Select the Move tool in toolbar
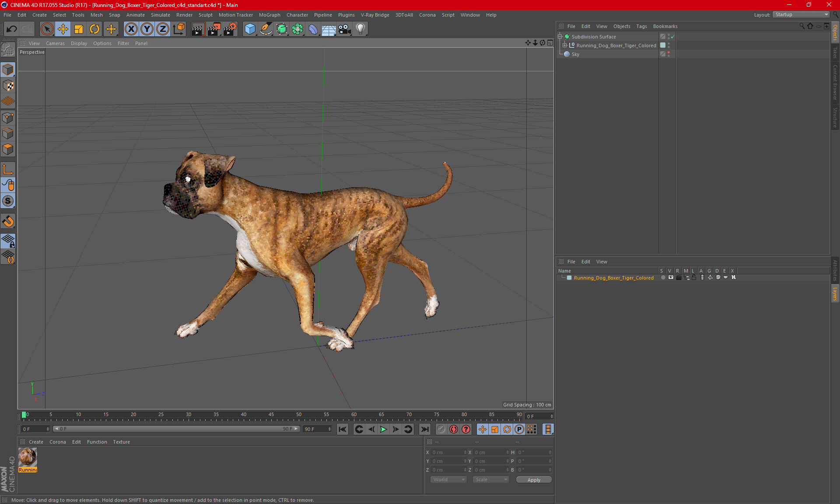This screenshot has height=504, width=840. [x=63, y=29]
